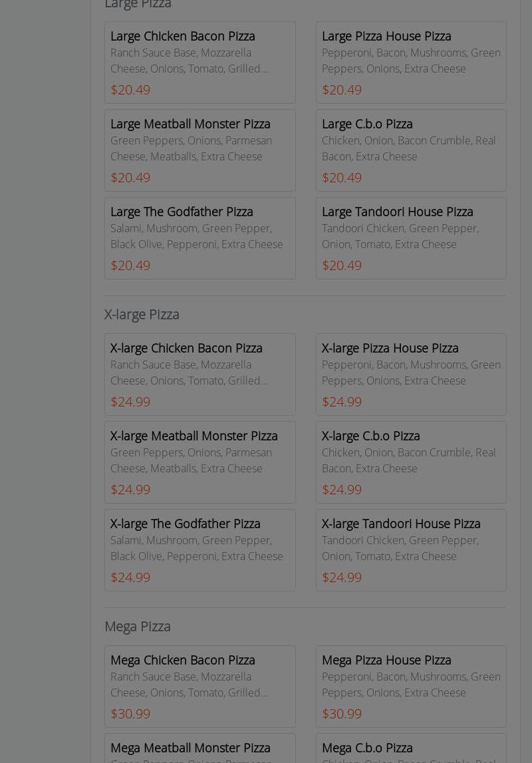Open the Large C.b.o Pizza item
This screenshot has height=763, width=532.
[x=411, y=150]
